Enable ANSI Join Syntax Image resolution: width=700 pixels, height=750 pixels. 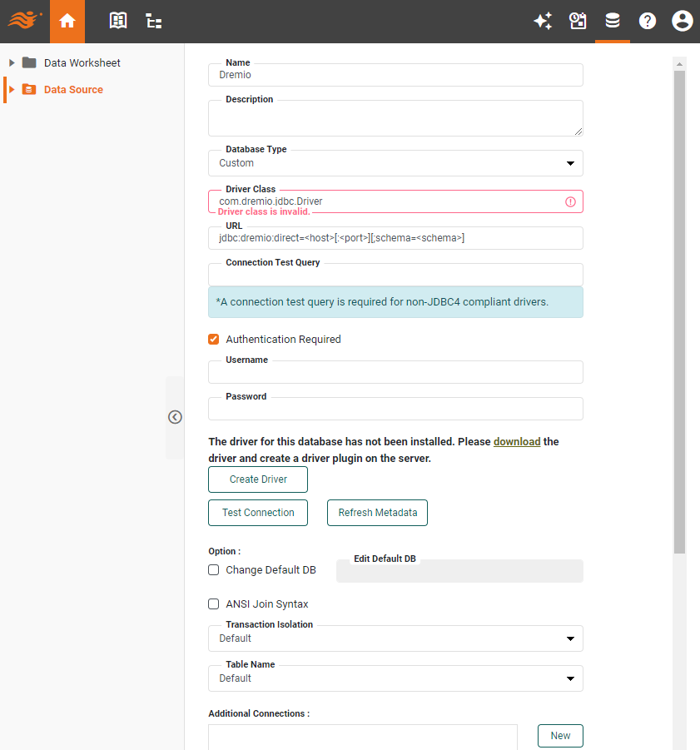tap(213, 603)
